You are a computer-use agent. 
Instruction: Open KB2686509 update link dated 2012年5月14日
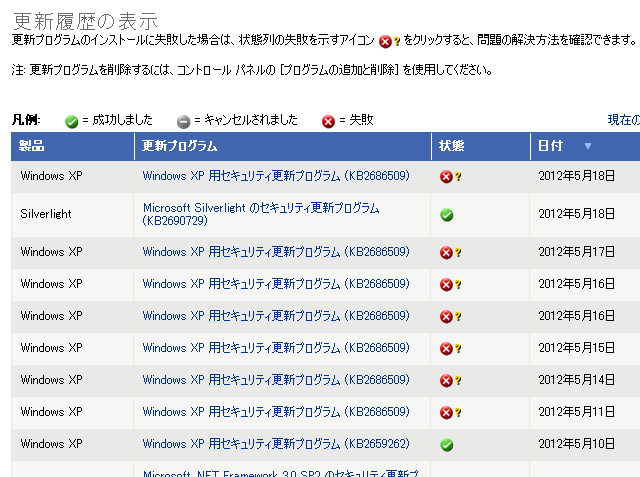tap(276, 379)
